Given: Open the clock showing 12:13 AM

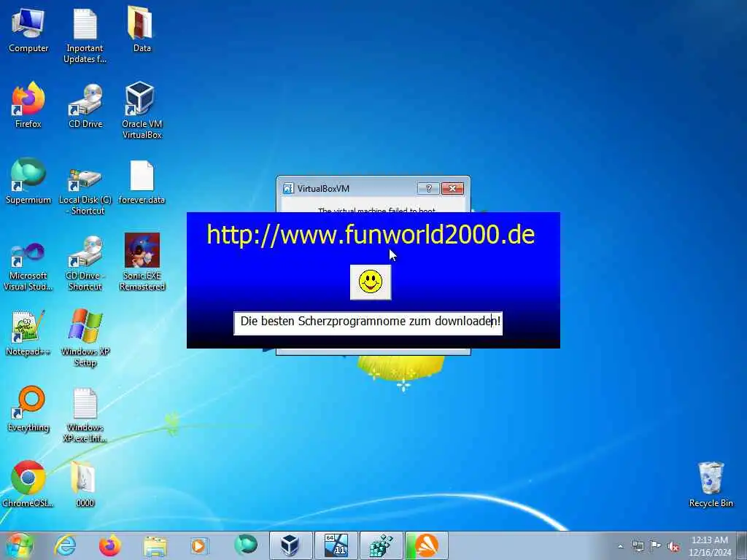Looking at the screenshot, I should [x=710, y=546].
